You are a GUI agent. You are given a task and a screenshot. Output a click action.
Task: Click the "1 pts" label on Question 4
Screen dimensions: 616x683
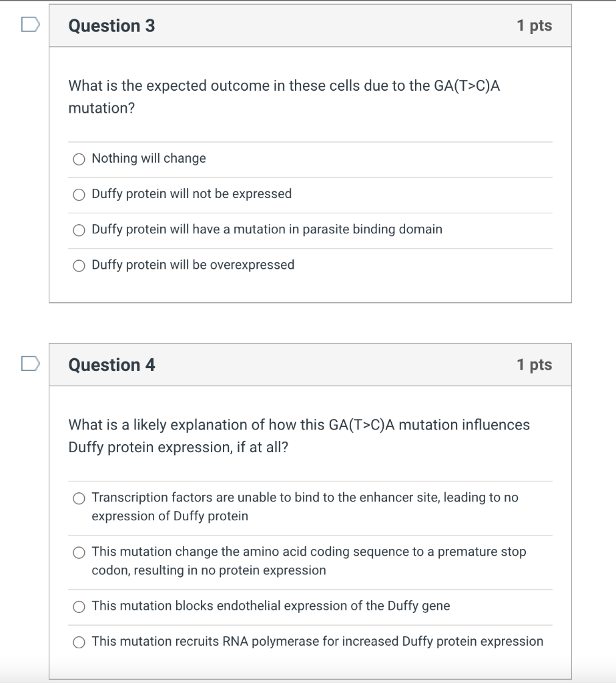tap(535, 365)
